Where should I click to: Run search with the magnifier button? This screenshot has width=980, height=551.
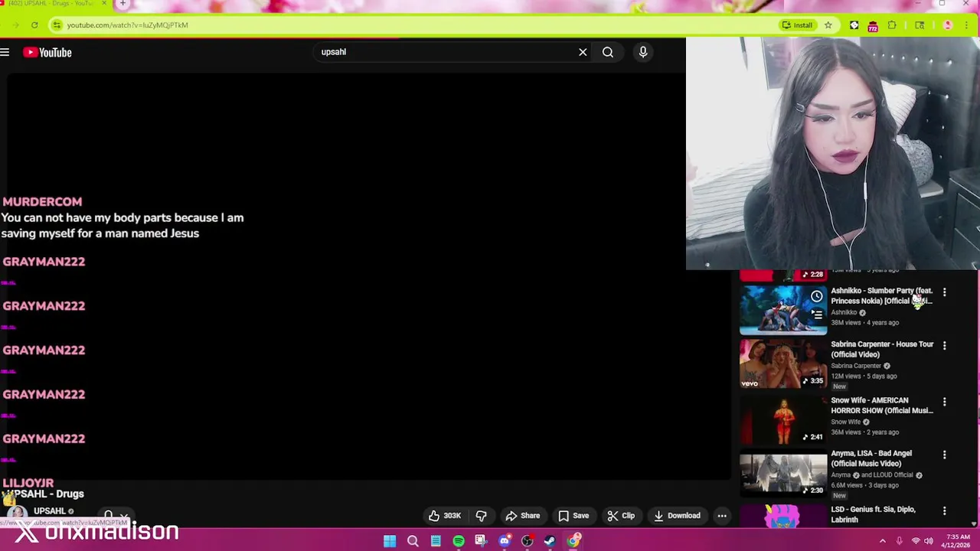[x=608, y=52]
